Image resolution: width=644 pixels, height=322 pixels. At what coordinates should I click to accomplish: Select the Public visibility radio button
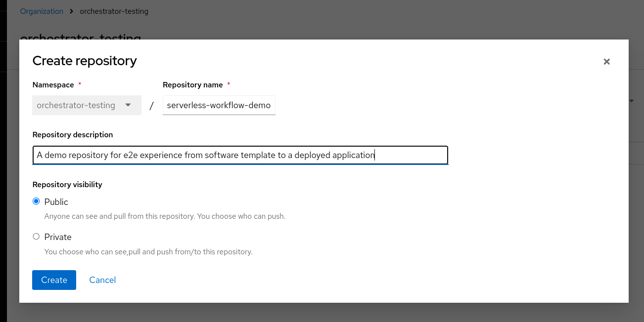(36, 201)
